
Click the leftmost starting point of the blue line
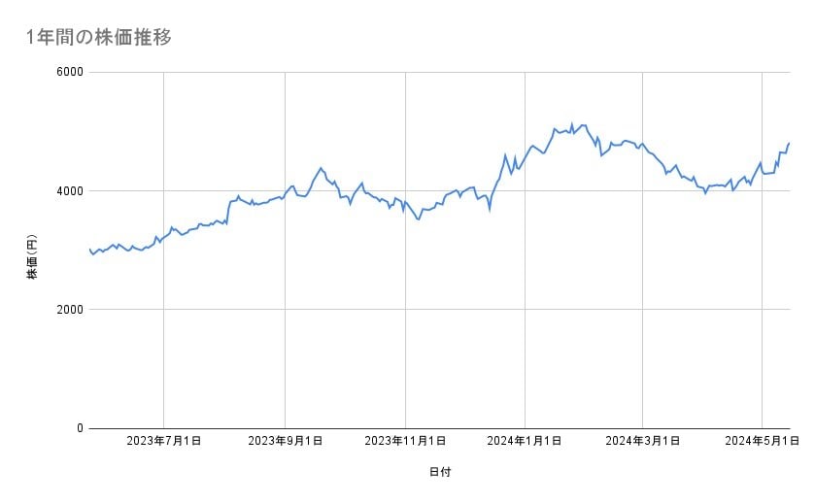point(89,250)
